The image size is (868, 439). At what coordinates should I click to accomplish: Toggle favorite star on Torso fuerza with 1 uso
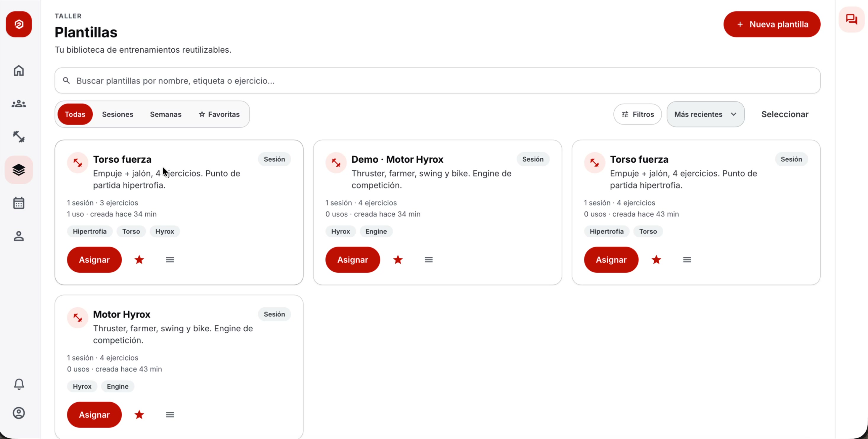(139, 259)
